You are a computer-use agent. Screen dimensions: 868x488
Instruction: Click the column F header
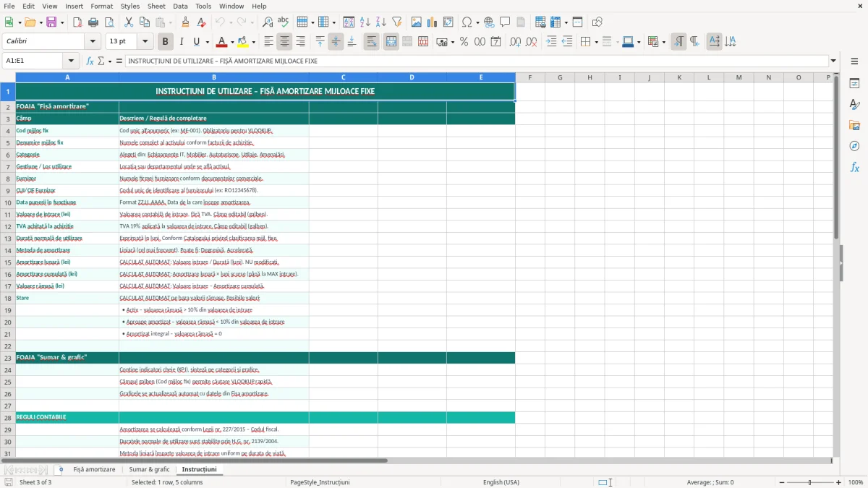530,77
